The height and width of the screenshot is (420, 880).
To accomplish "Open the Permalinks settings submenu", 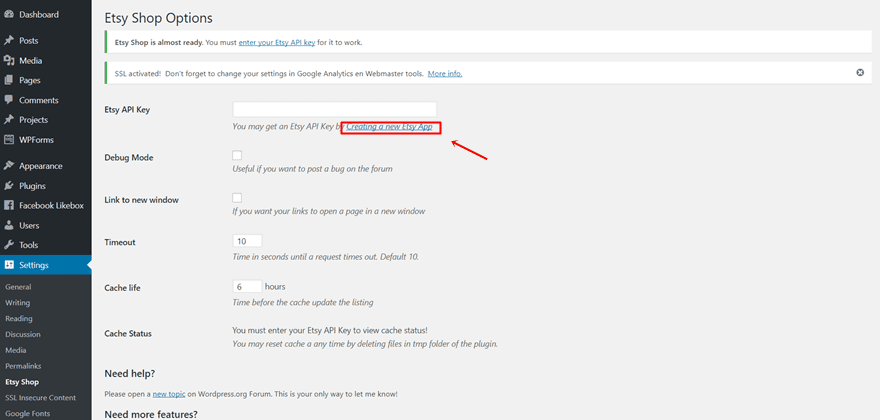I will pyautogui.click(x=23, y=366).
